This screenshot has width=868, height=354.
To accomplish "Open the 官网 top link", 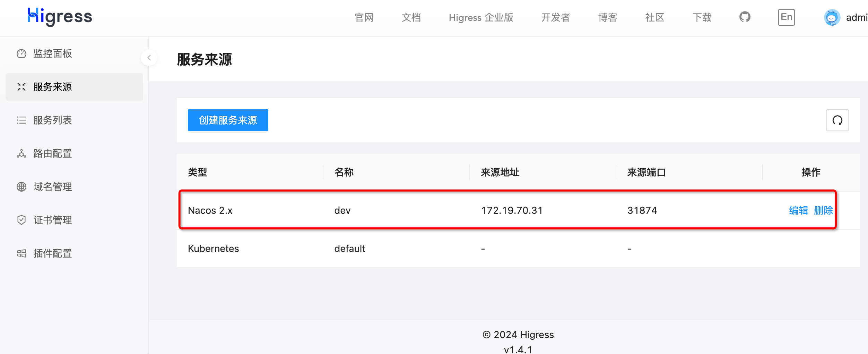I will pos(364,17).
